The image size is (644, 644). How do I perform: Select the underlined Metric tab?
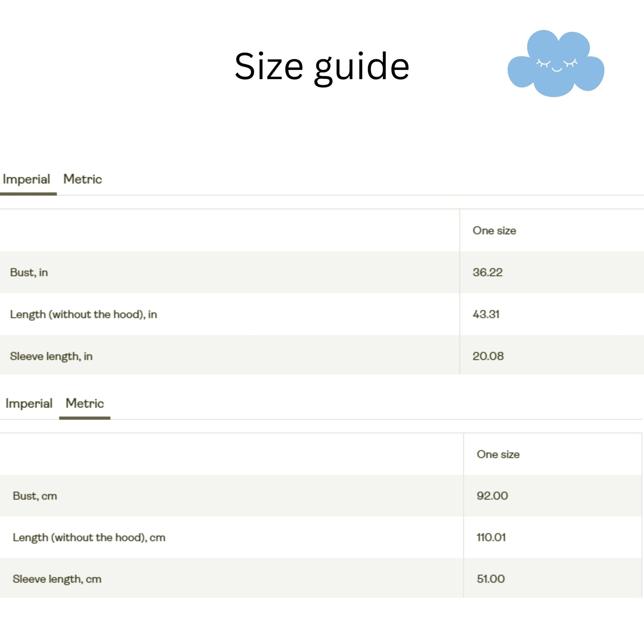85,403
